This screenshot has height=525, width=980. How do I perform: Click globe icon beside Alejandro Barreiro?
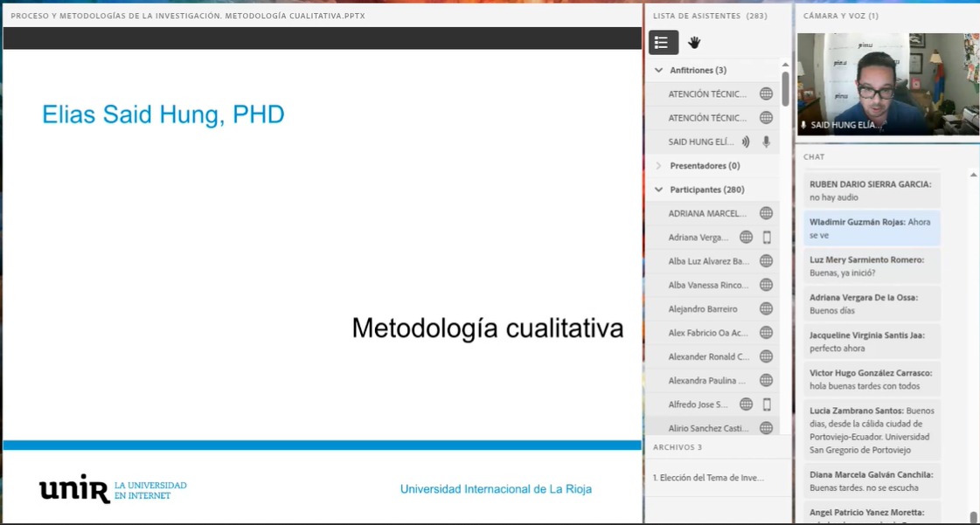click(766, 308)
